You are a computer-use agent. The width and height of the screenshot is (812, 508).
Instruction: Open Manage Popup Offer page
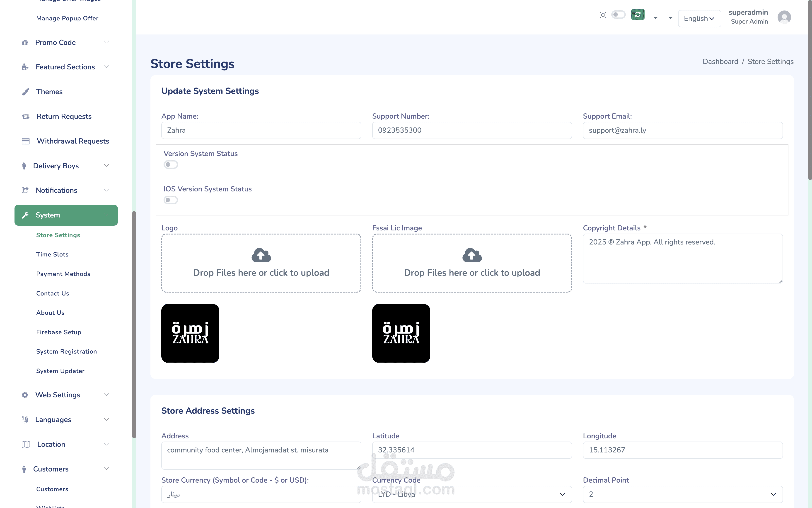point(67,18)
